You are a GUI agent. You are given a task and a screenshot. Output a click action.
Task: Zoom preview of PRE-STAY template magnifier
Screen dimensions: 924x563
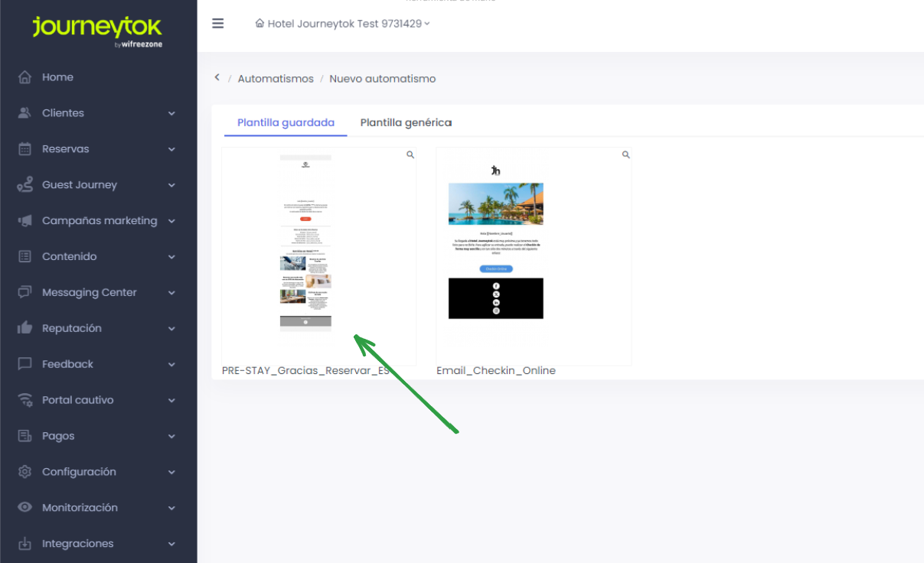[410, 155]
